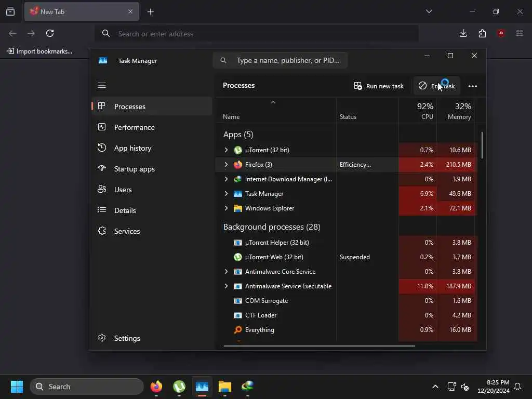532x399 pixels.
Task: Open Startup apps page
Action: (x=152, y=169)
